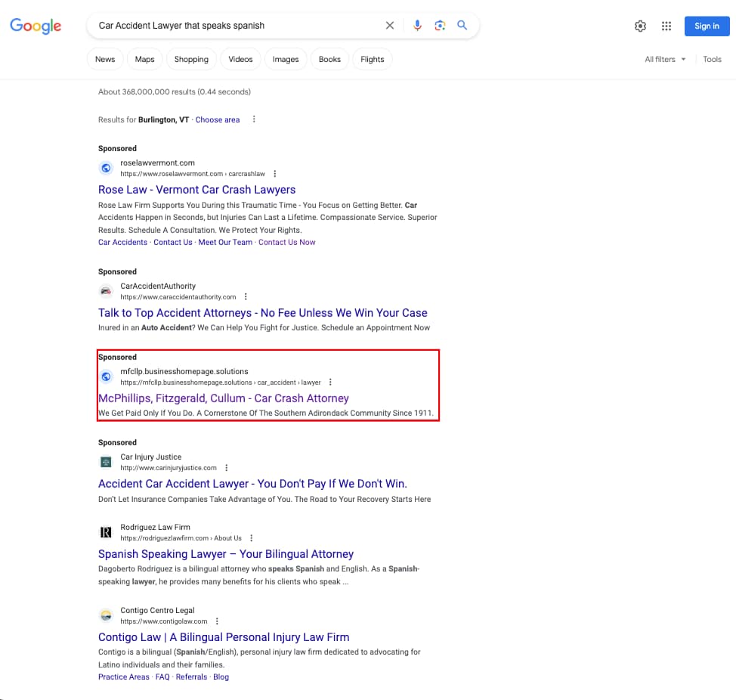Switch to the News tab
Screen dimensions: 736x700
point(105,59)
